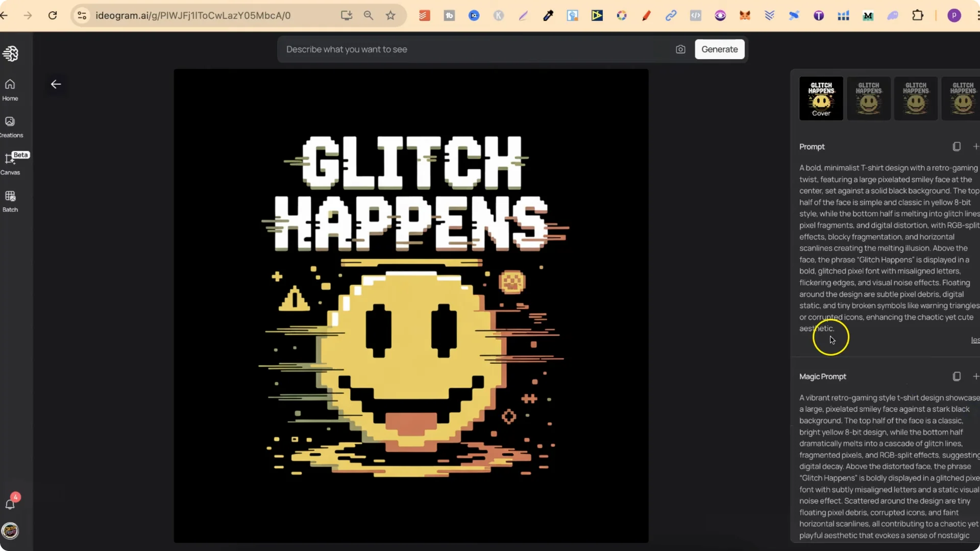Go back using the arrow above the image
Screen dimensions: 980x551
point(56,84)
